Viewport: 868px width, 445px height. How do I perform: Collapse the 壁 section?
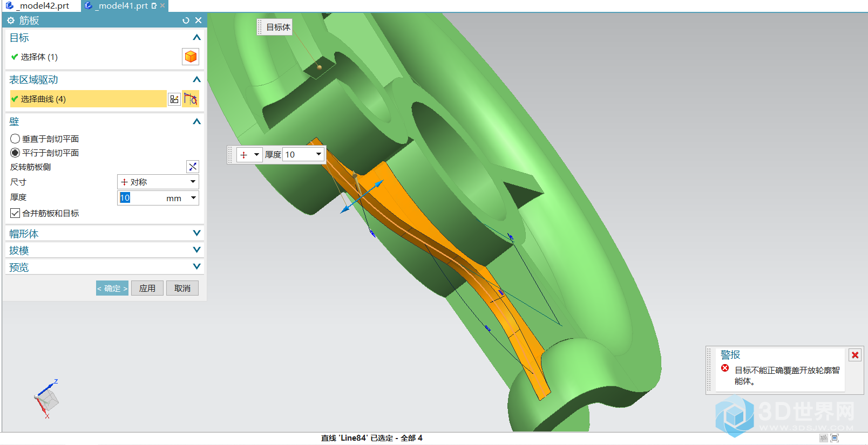click(196, 122)
